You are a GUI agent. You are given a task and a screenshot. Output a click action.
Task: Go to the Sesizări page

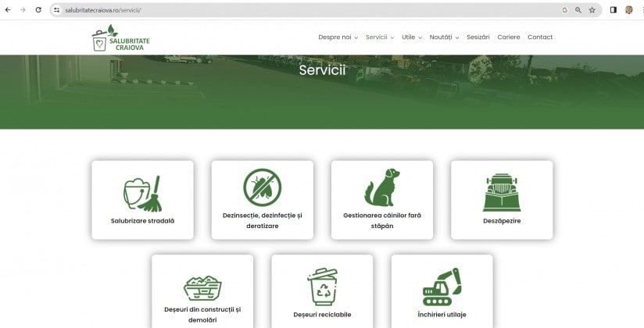(478, 37)
